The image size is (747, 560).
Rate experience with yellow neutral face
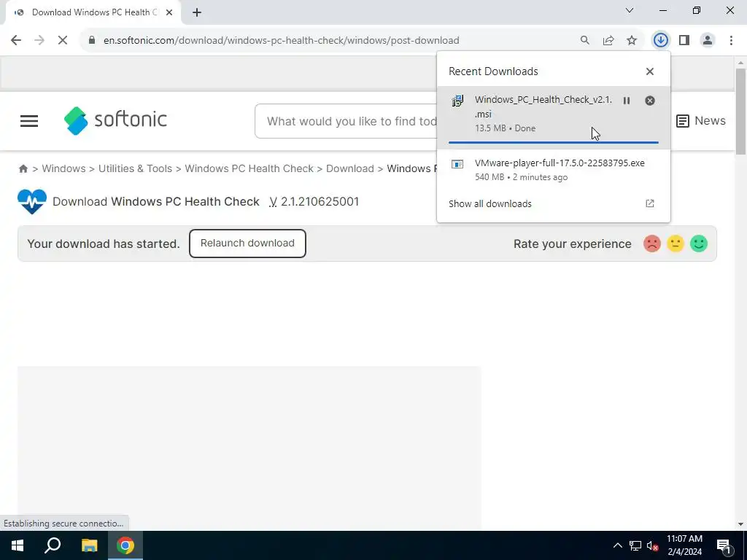point(676,244)
